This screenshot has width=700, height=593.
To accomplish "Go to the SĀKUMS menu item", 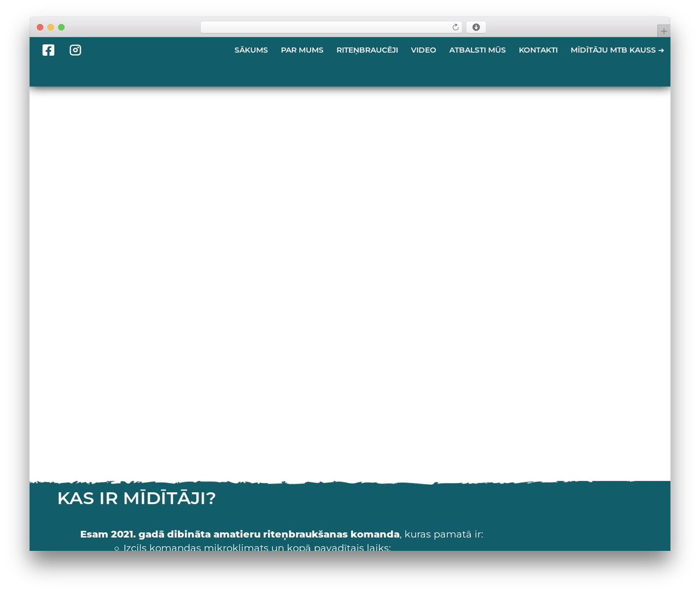I will point(251,50).
